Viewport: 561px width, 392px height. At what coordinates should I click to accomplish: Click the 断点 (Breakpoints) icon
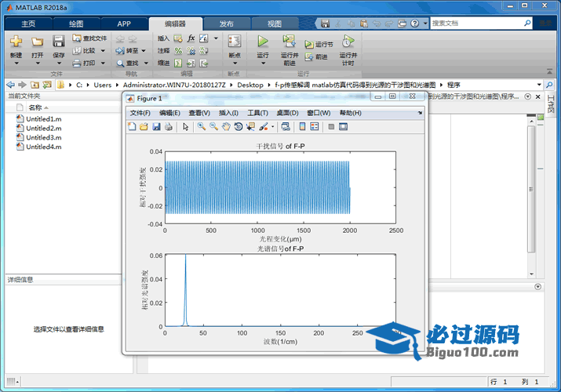point(235,42)
